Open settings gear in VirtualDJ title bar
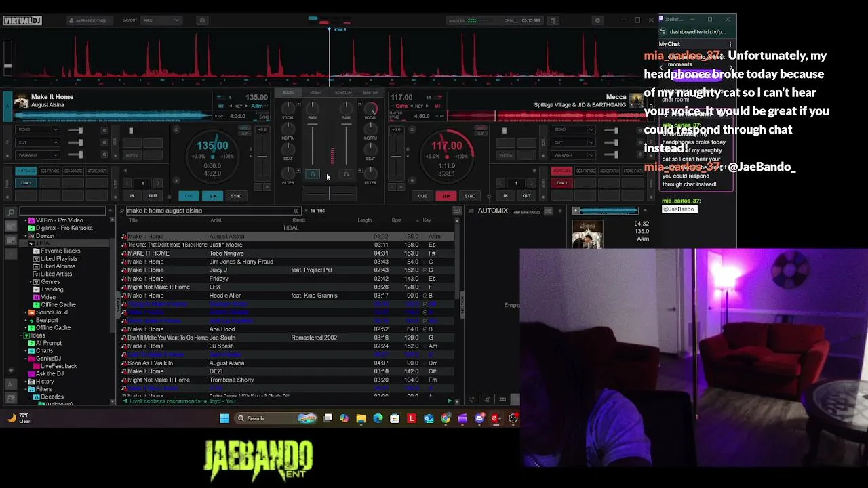 click(x=597, y=20)
